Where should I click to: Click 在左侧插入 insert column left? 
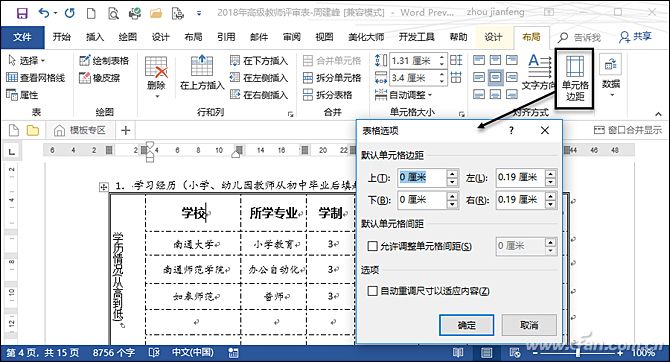(x=259, y=77)
